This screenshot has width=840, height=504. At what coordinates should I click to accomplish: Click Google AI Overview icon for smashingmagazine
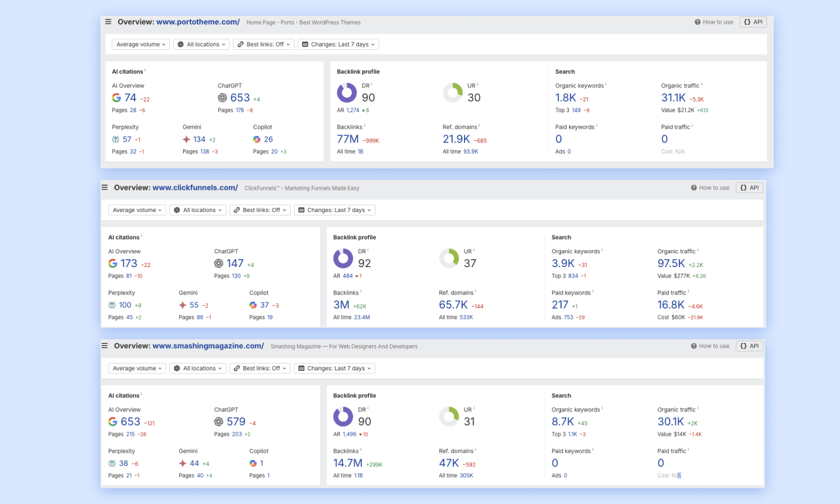pyautogui.click(x=113, y=422)
